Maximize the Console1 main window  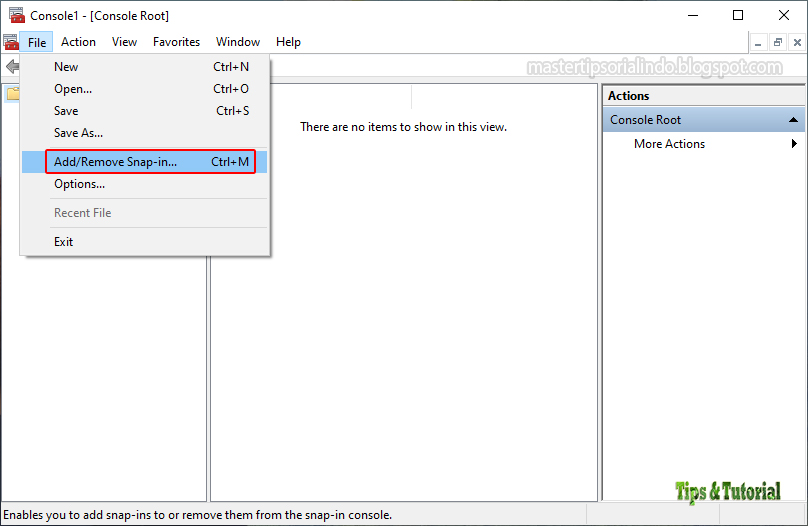(x=738, y=15)
